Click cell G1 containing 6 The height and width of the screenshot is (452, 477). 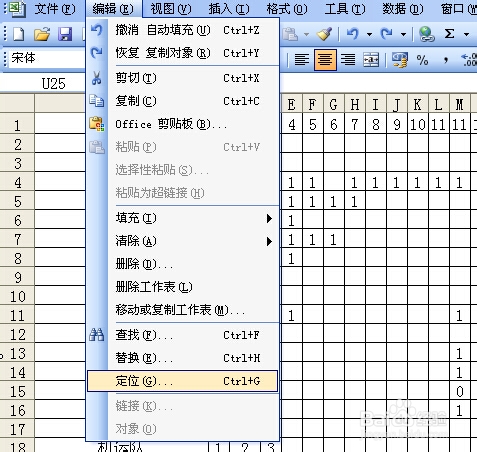point(334,125)
